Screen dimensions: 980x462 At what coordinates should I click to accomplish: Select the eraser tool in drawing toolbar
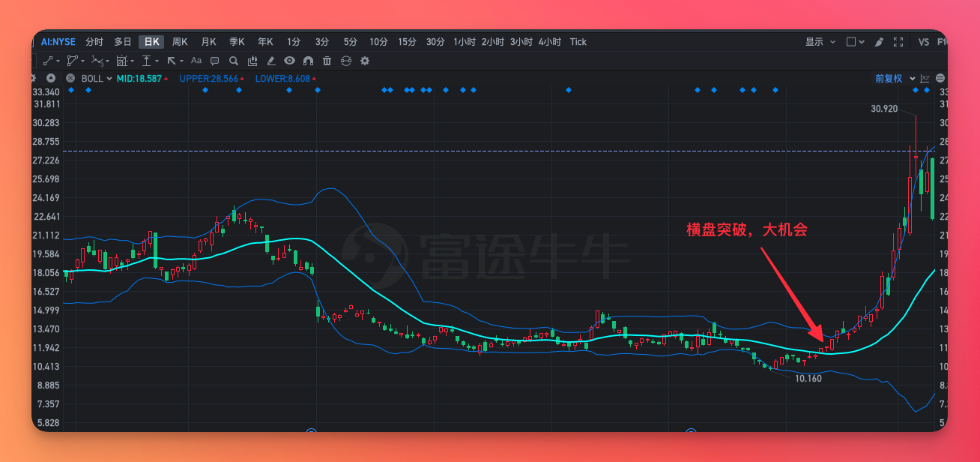tap(271, 61)
